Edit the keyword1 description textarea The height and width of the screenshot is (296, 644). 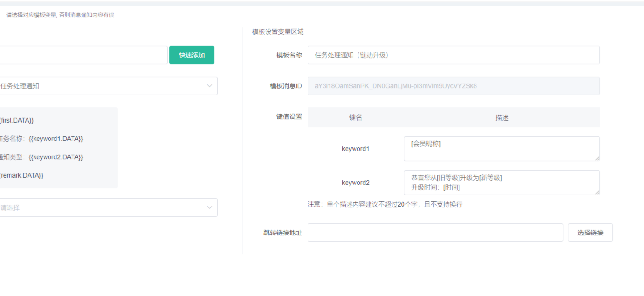click(x=501, y=149)
